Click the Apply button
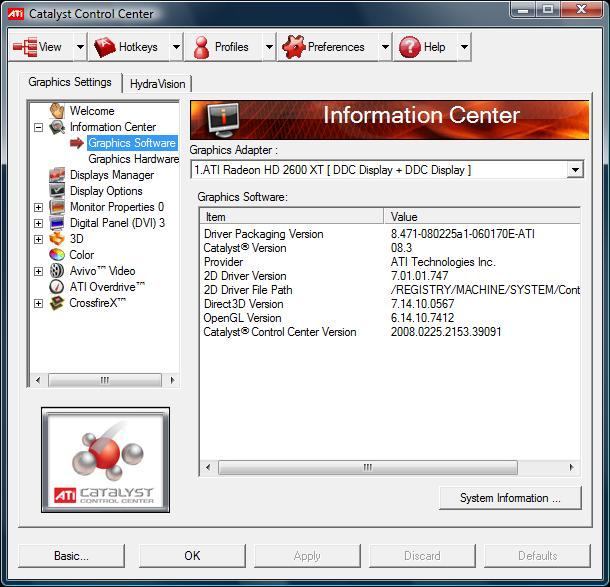 pyautogui.click(x=307, y=555)
